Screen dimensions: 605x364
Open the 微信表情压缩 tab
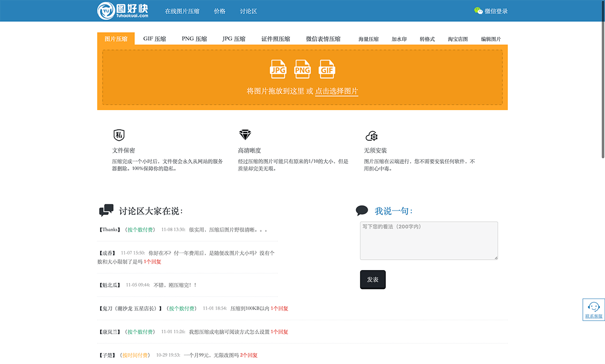tap(323, 39)
